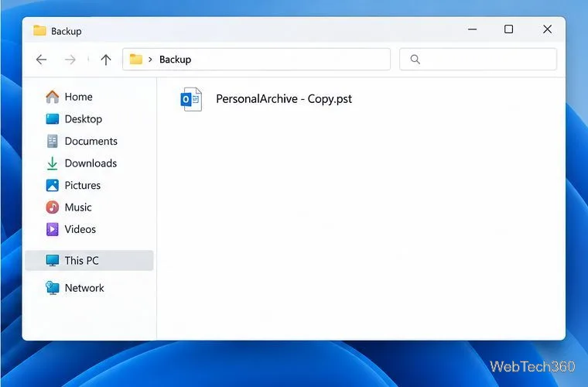
Task: Click the This PC monitor icon
Action: tap(52, 260)
